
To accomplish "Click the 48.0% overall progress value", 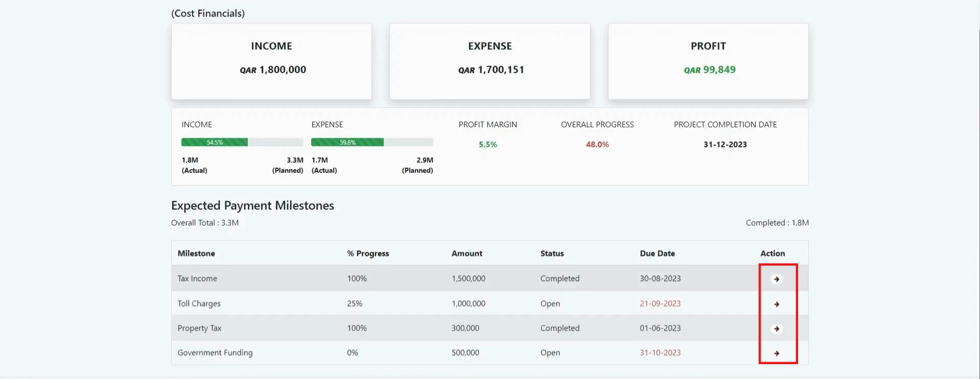I will 597,145.
